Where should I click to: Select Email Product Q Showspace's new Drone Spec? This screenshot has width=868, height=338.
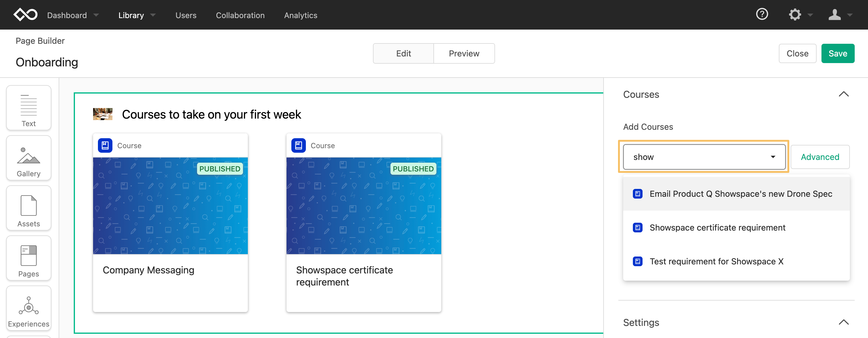pyautogui.click(x=736, y=194)
